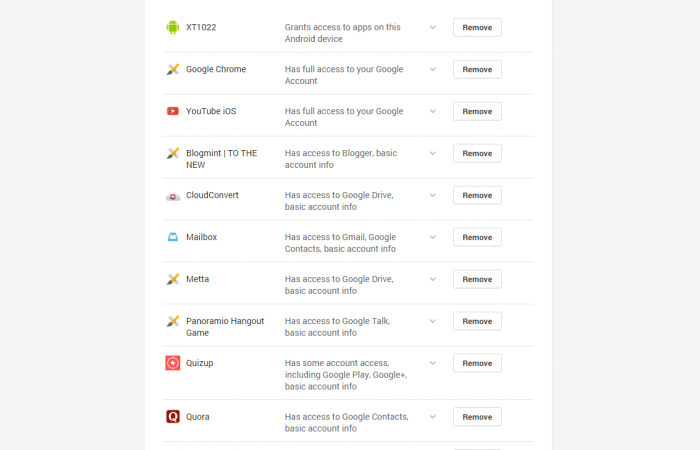Click the Google Chrome app icon
Viewport: 700px width, 450px height.
tap(173, 69)
